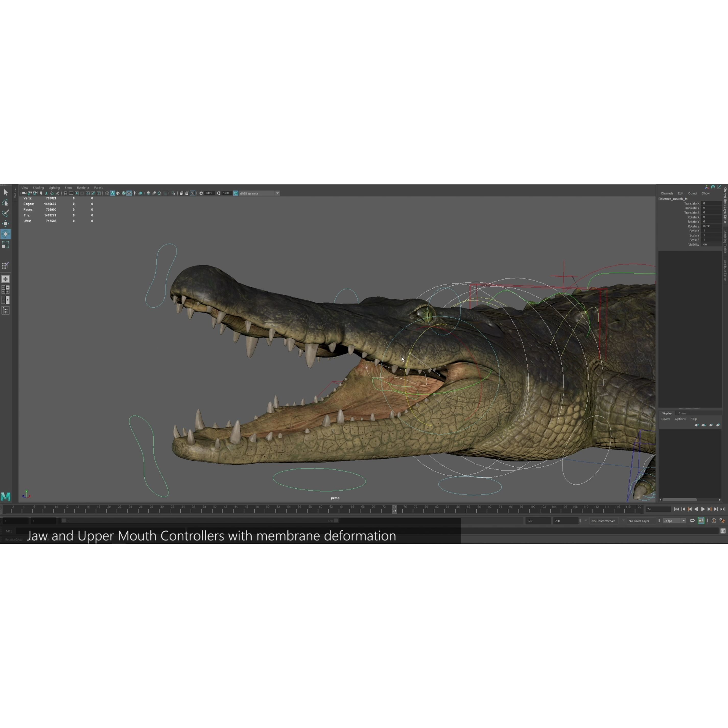This screenshot has height=728, width=728.
Task: Create new empty layer icon
Action: click(x=711, y=425)
